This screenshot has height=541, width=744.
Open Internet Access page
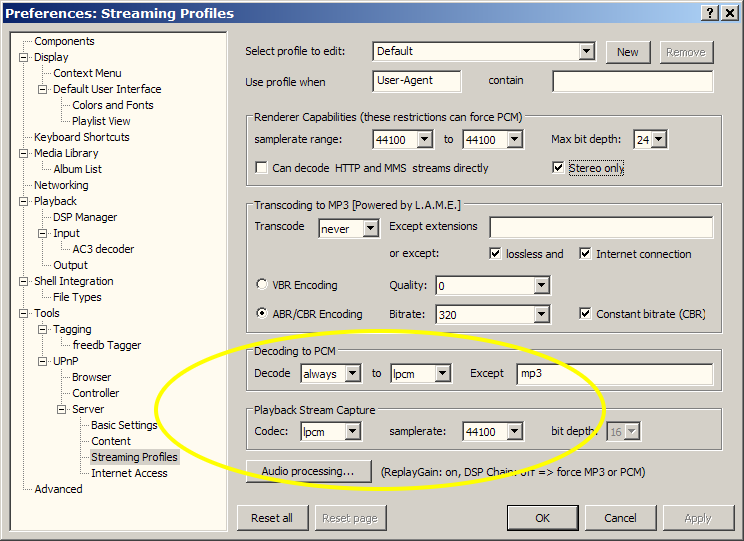click(129, 473)
